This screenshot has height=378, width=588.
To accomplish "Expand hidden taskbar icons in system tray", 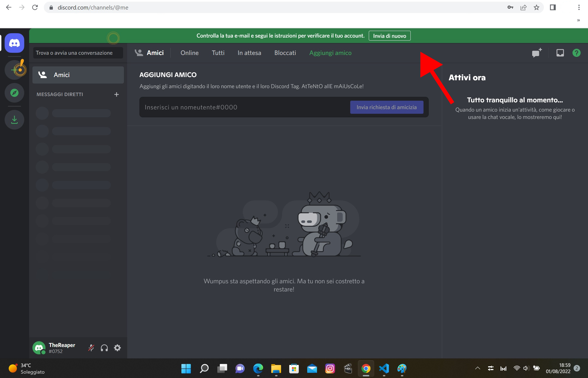I will [x=477, y=368].
